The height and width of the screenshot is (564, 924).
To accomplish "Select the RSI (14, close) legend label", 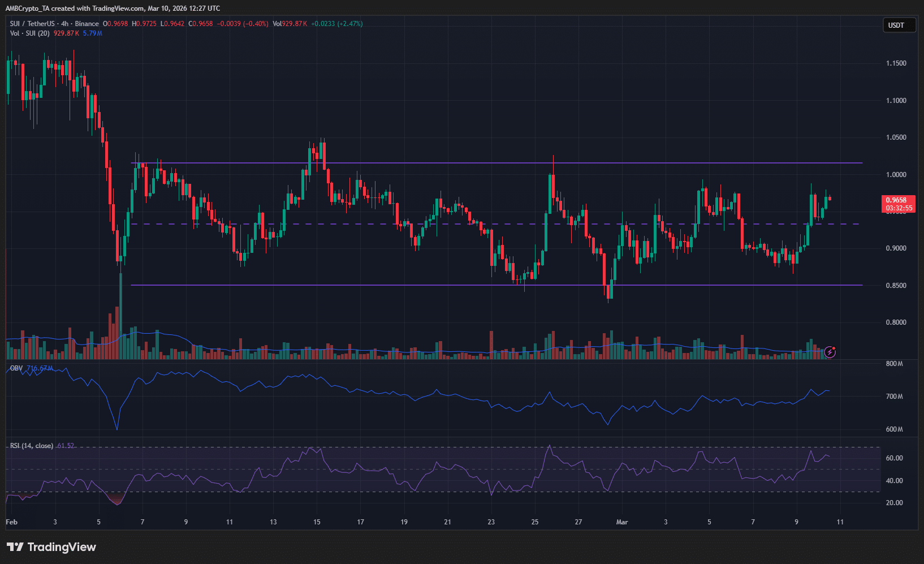I will [x=32, y=446].
